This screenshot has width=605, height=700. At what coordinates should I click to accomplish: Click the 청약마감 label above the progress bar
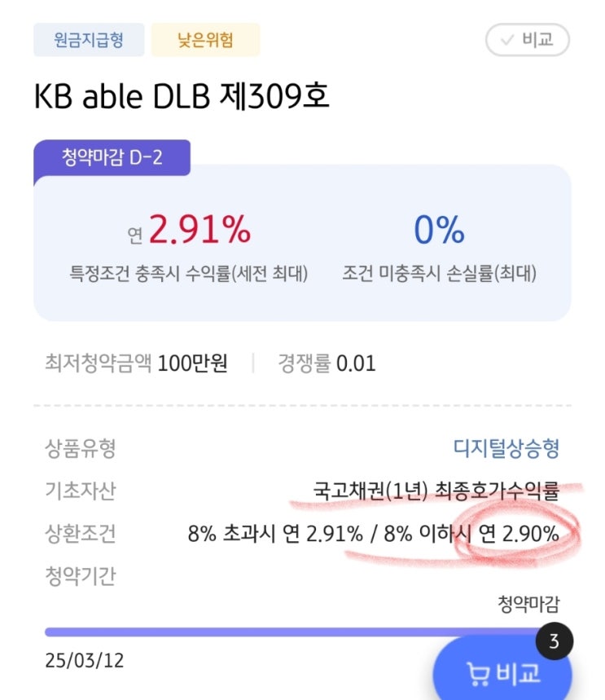pyautogui.click(x=528, y=604)
